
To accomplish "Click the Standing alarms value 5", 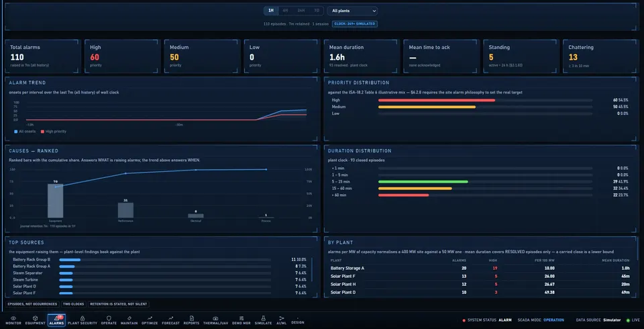I will tap(491, 58).
